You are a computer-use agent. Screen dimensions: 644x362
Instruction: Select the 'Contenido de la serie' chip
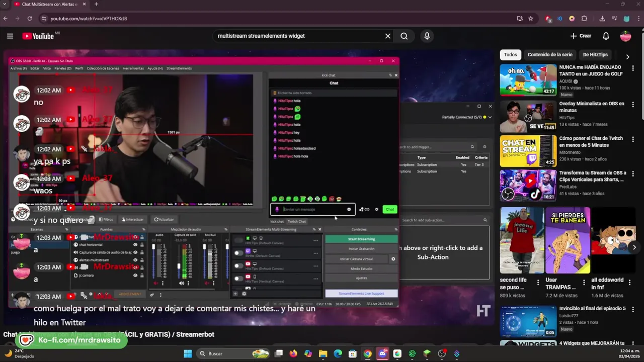click(x=550, y=55)
